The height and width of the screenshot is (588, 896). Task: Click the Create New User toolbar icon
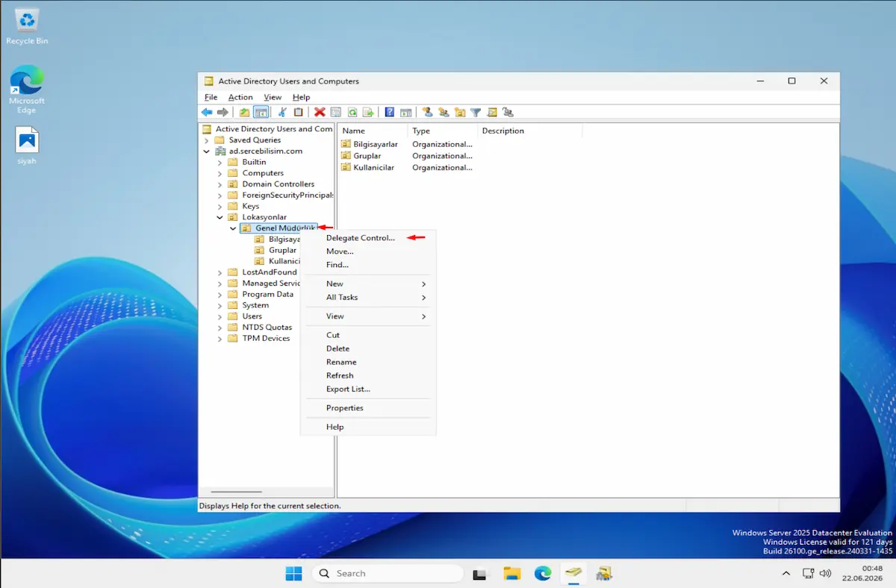click(x=428, y=112)
